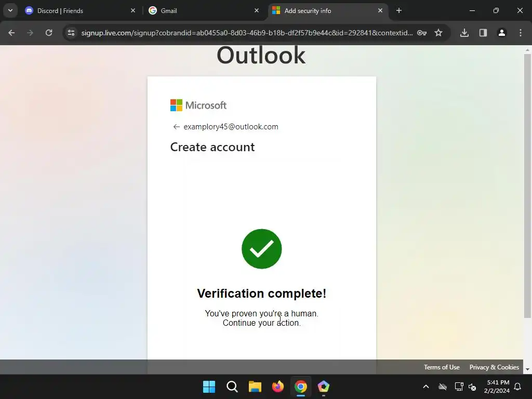Close the Gmail tab
The width and height of the screenshot is (532, 399).
[x=257, y=11]
